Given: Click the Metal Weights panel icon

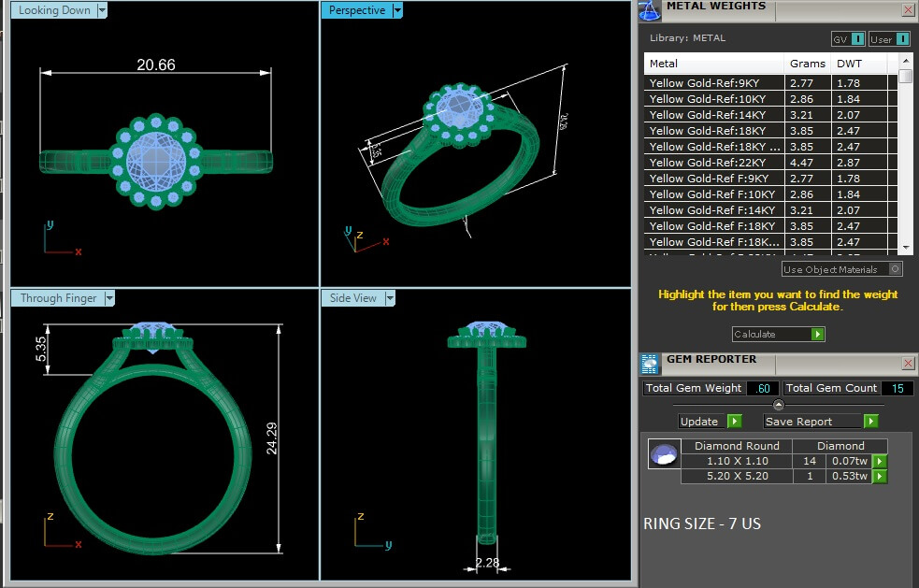Looking at the screenshot, I should coord(650,10).
